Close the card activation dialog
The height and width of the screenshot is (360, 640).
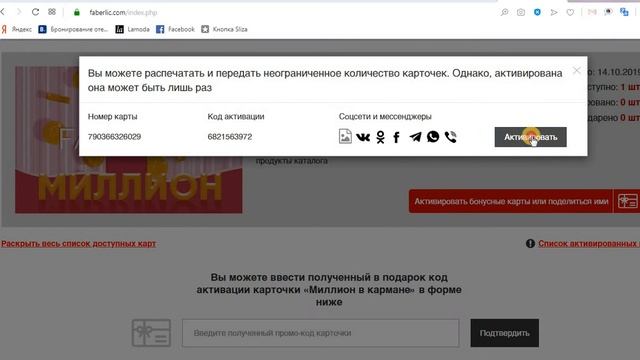click(x=576, y=71)
